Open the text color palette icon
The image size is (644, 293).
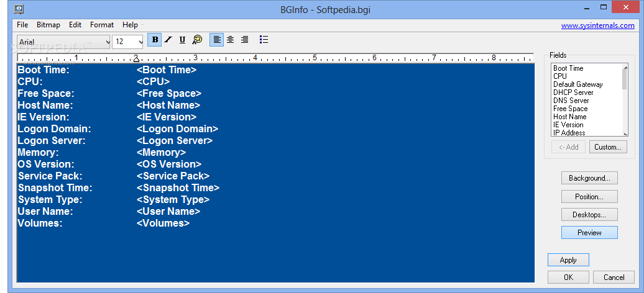(197, 40)
